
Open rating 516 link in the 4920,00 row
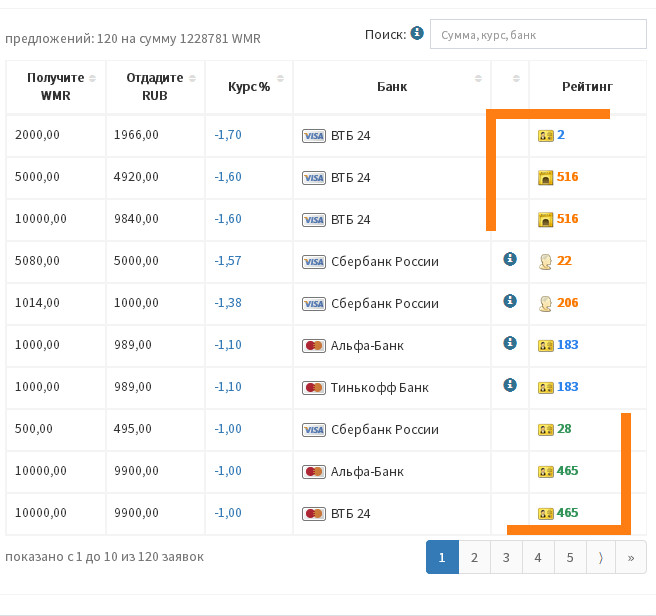(x=567, y=177)
